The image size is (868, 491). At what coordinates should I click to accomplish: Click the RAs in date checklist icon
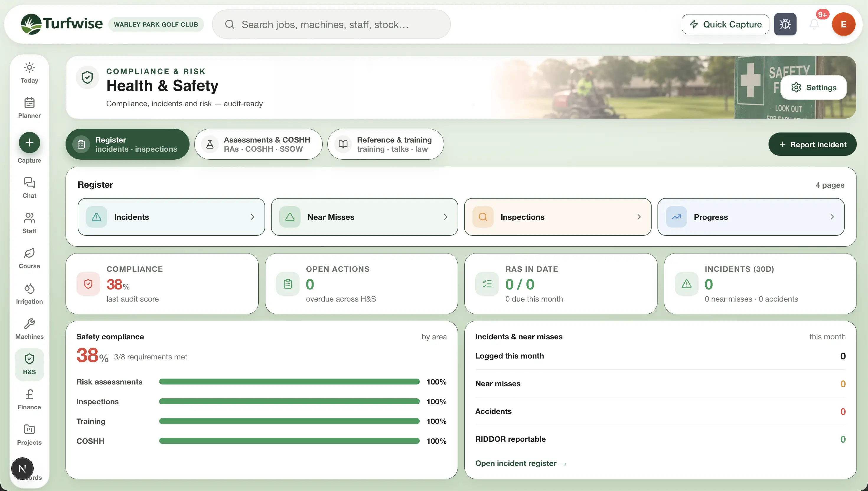point(487,284)
